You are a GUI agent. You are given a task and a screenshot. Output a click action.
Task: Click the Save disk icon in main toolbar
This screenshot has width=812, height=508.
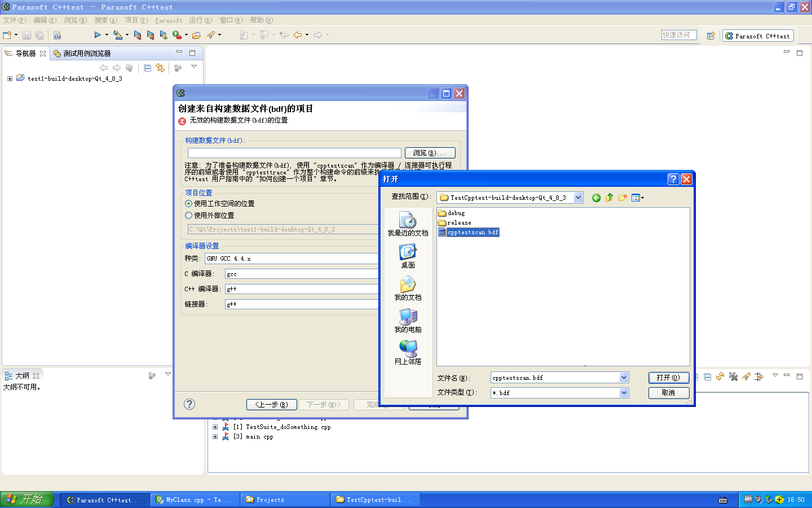(27, 35)
